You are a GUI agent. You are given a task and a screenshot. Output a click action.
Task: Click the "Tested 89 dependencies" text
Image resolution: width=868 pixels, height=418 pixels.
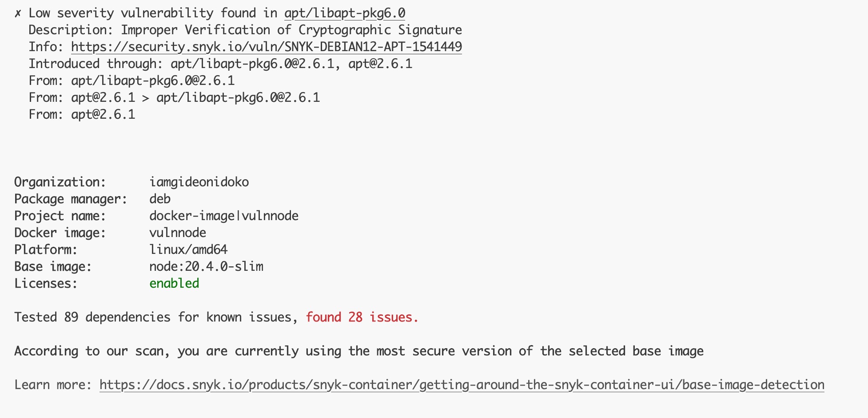156,317
